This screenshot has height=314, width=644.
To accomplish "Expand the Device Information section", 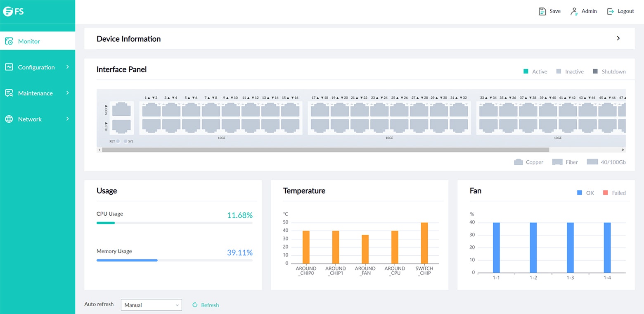I will click(618, 38).
